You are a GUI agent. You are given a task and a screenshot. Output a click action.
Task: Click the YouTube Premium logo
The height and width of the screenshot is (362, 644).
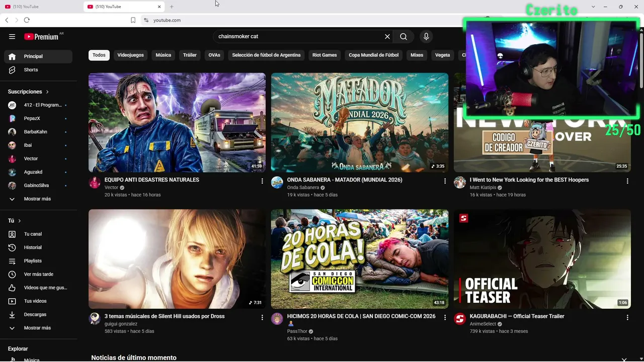(41, 36)
